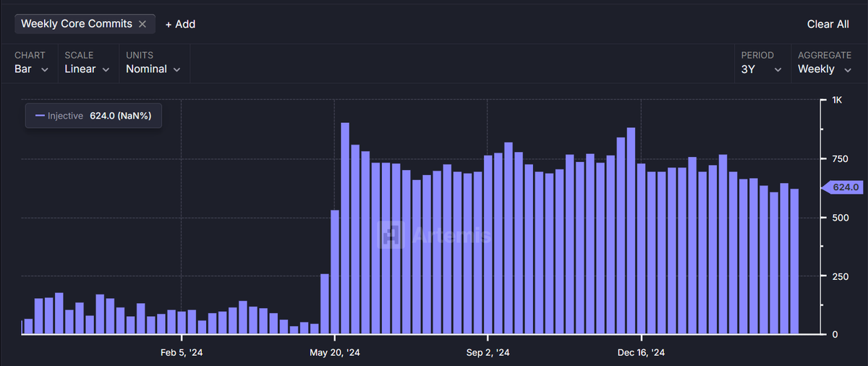Select the Weekly Core Commits chip label
Image resolution: width=868 pixels, height=366 pixels.
(77, 24)
